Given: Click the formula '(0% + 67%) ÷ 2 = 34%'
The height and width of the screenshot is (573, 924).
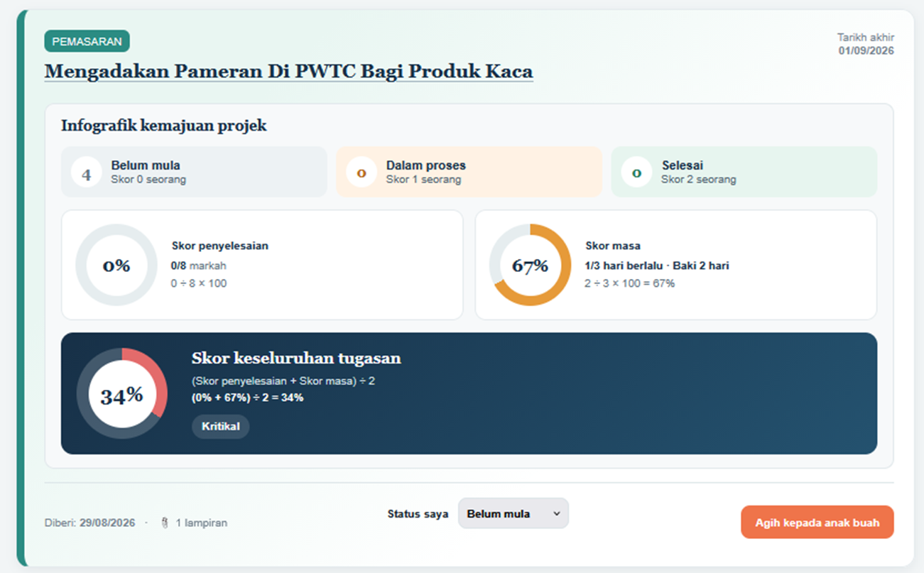Looking at the screenshot, I should (x=247, y=398).
